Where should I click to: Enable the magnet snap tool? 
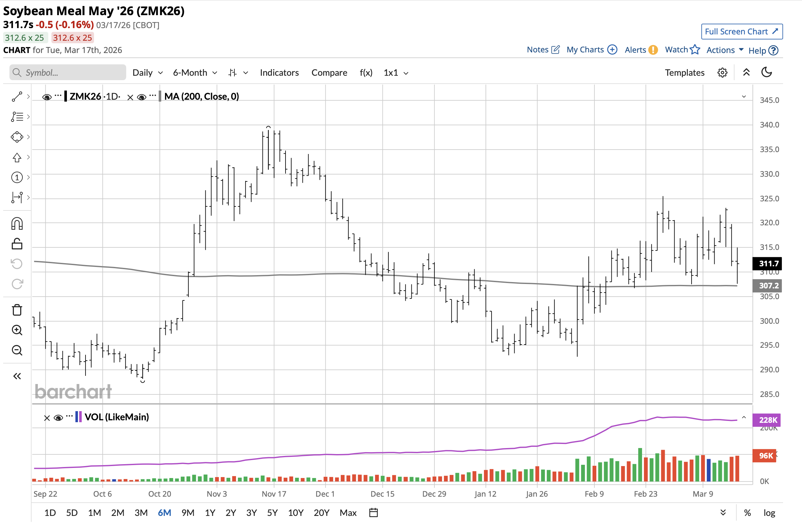[x=17, y=224]
